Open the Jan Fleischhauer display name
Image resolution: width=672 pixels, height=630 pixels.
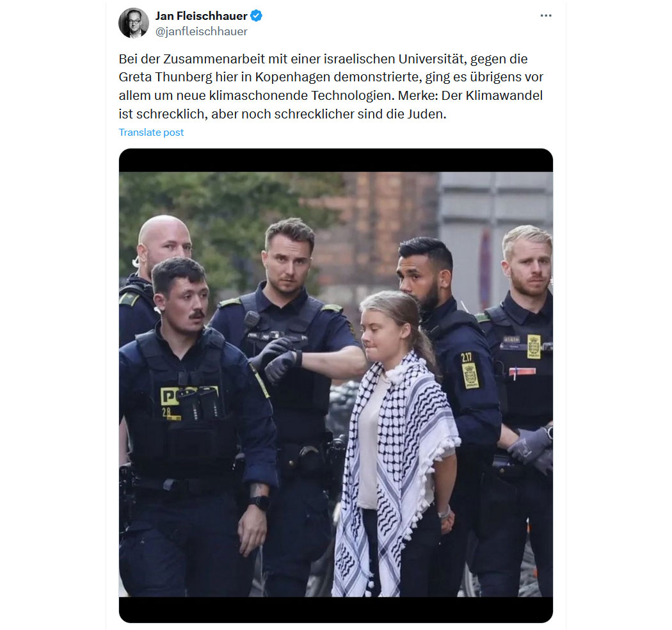tap(201, 16)
